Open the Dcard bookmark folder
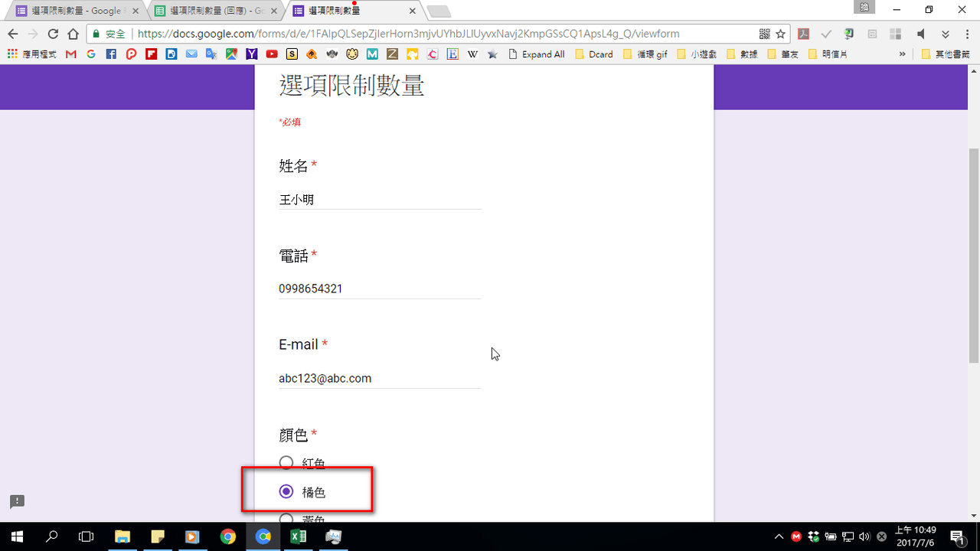Image resolution: width=980 pixels, height=551 pixels. coord(594,54)
